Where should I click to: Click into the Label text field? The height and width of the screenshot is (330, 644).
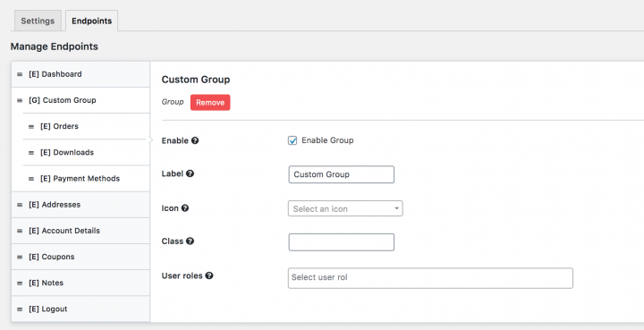pos(342,174)
